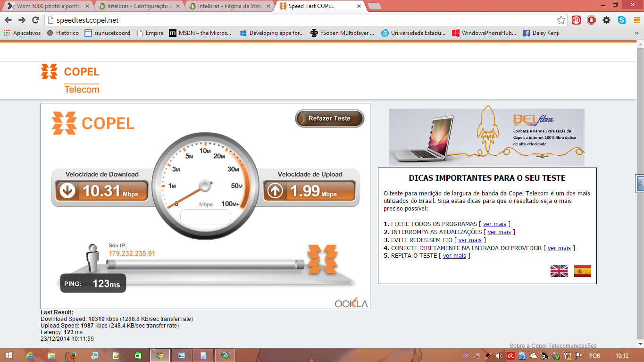Click the Windows Start button

8,355
